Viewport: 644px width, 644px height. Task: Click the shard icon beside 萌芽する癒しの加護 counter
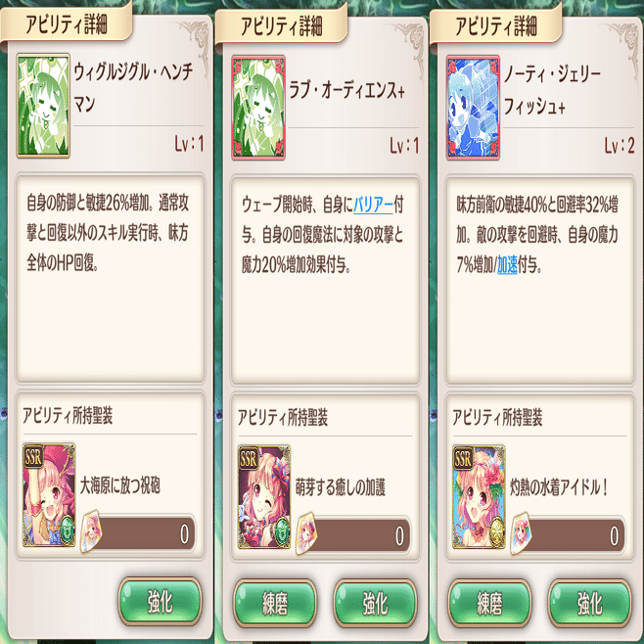tap(306, 534)
